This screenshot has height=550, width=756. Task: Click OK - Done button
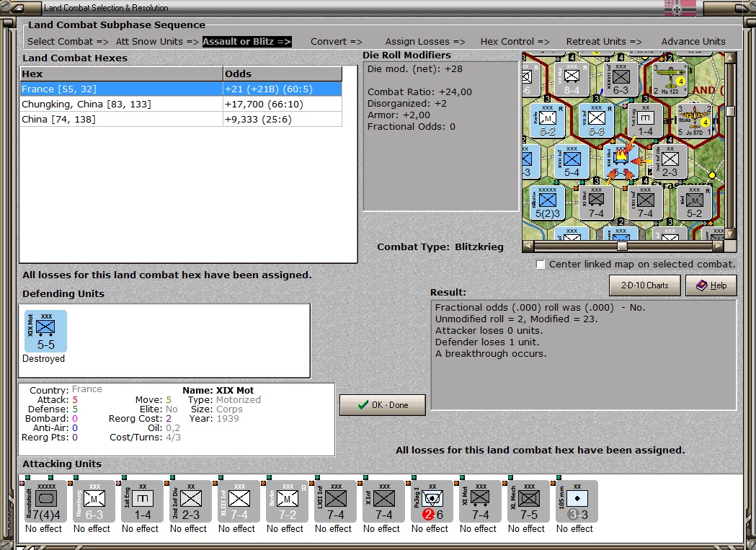(383, 405)
